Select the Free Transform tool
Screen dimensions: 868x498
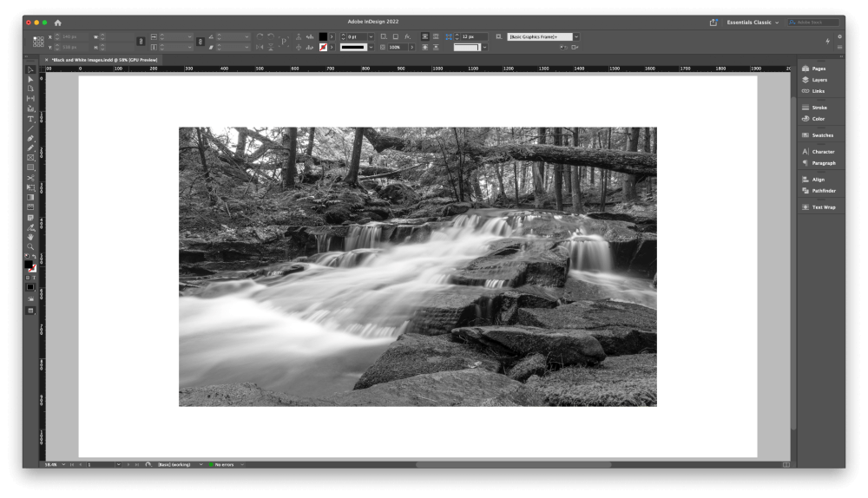(x=30, y=187)
